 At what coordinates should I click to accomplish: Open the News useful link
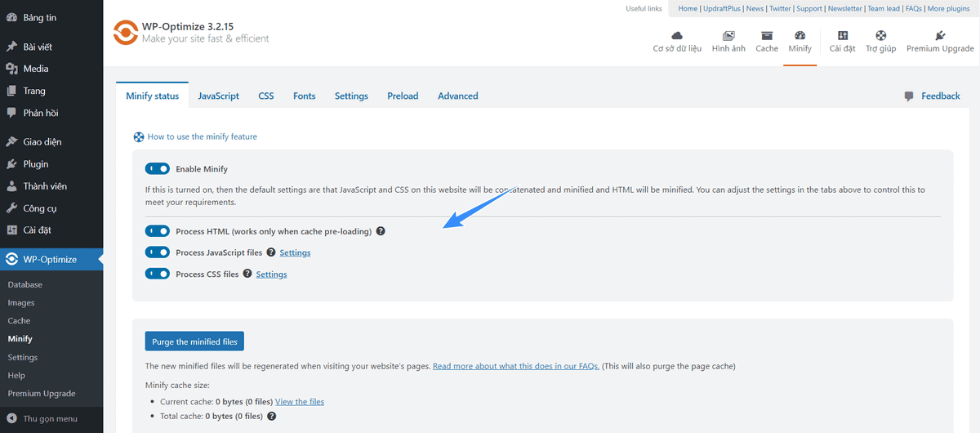coord(755,8)
